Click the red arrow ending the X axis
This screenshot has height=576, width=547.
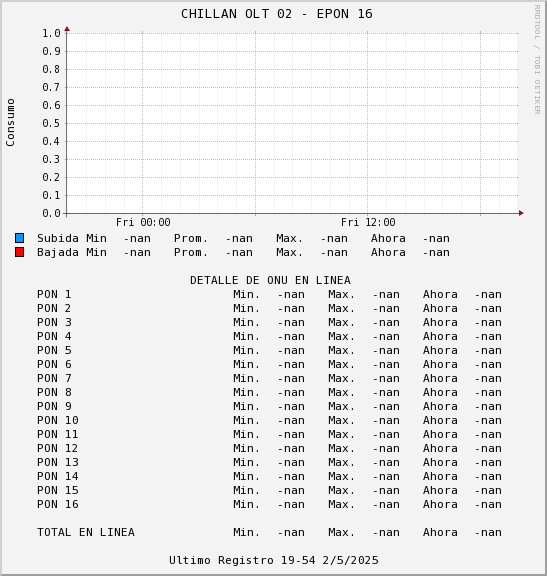521,213
